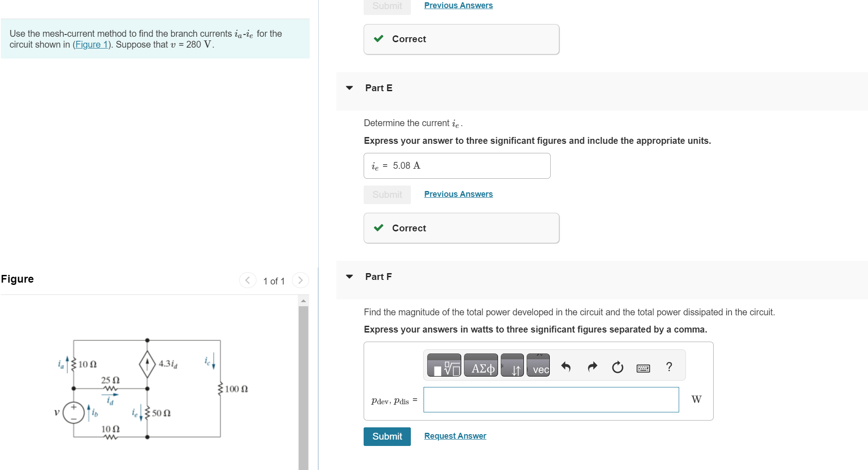Open the math templates toolbar icon
This screenshot has width=868, height=470.
[444, 366]
